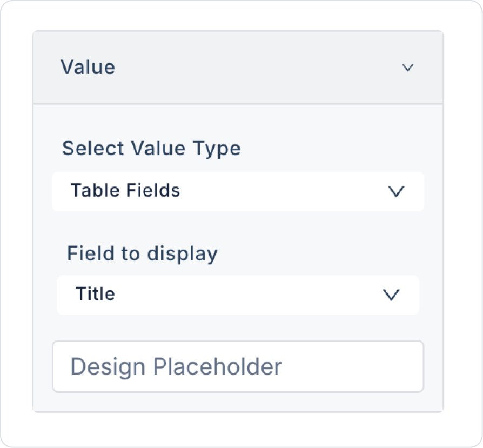The height and width of the screenshot is (448, 483).
Task: Click the word "Design" in the input field
Action: (108, 367)
